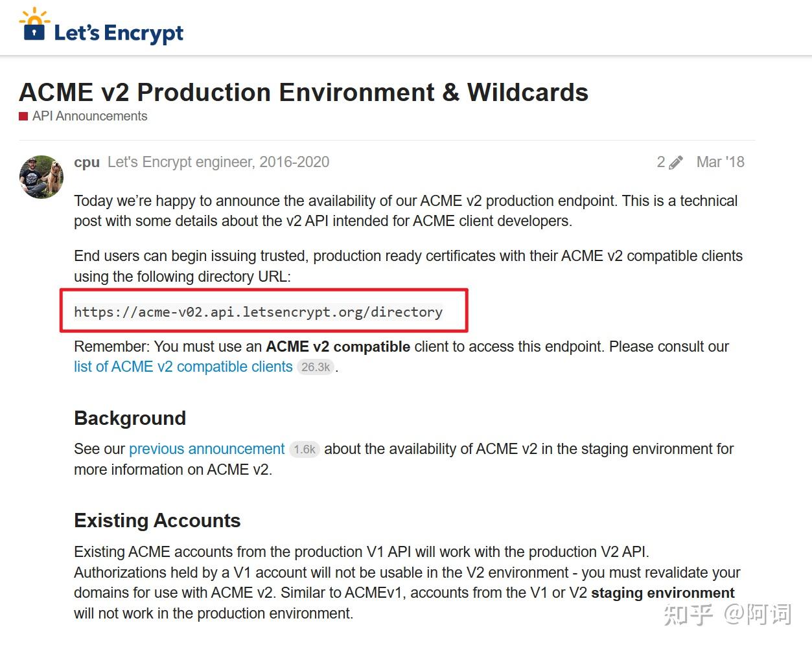Click the Mar '18 post date
The height and width of the screenshot is (647, 812).
click(720, 163)
